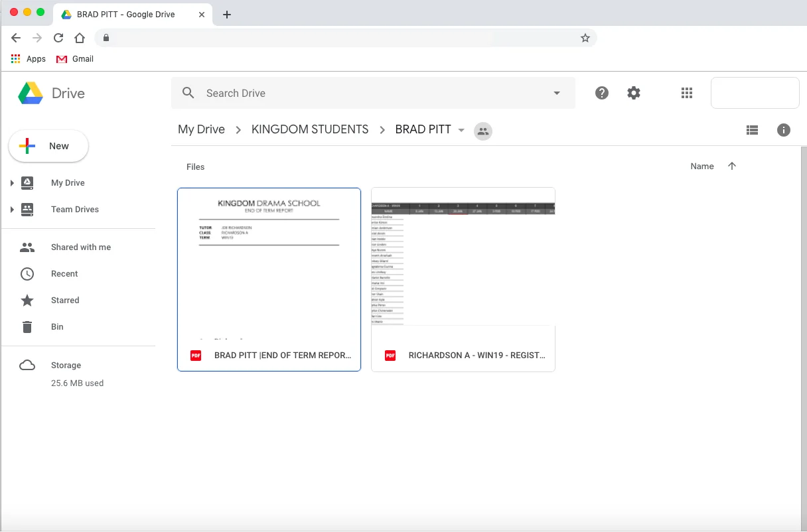Screen dimensions: 807x532
Task: Sort by Name column header
Action: click(702, 166)
